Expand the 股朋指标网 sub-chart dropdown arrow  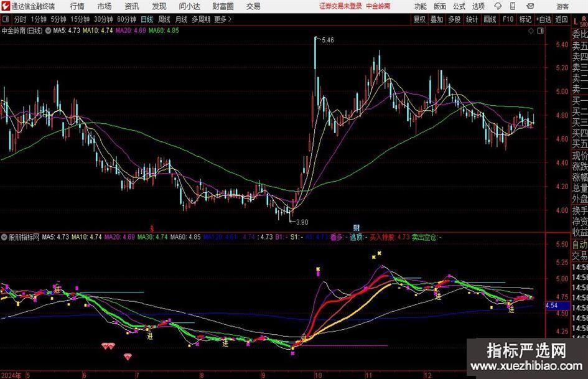(4, 237)
